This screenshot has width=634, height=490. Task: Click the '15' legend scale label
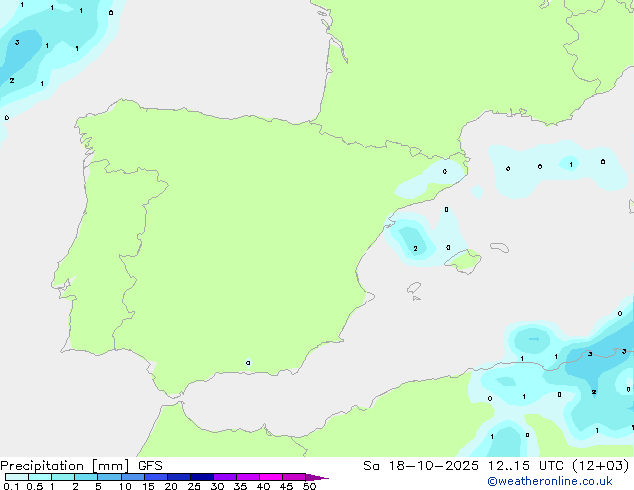148,486
